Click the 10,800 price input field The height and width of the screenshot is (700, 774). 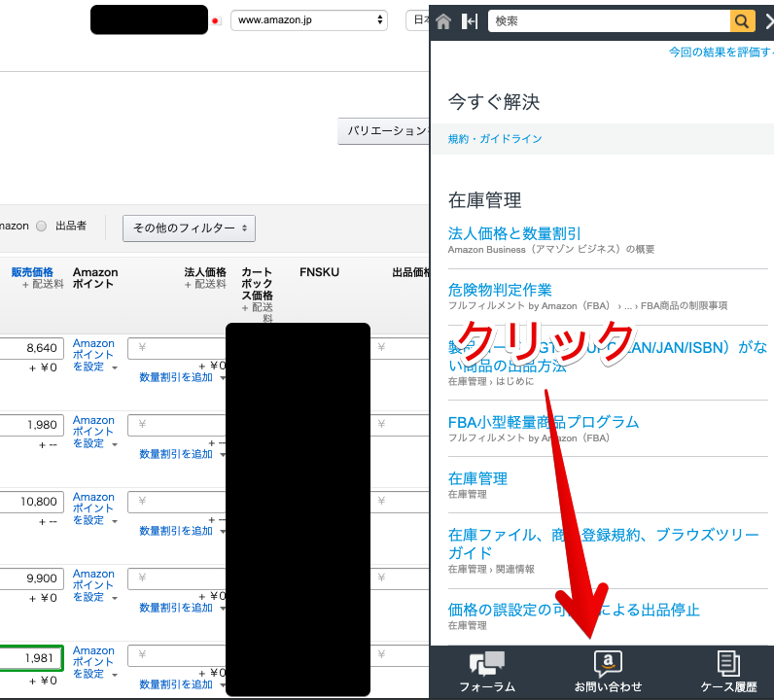coord(31,502)
